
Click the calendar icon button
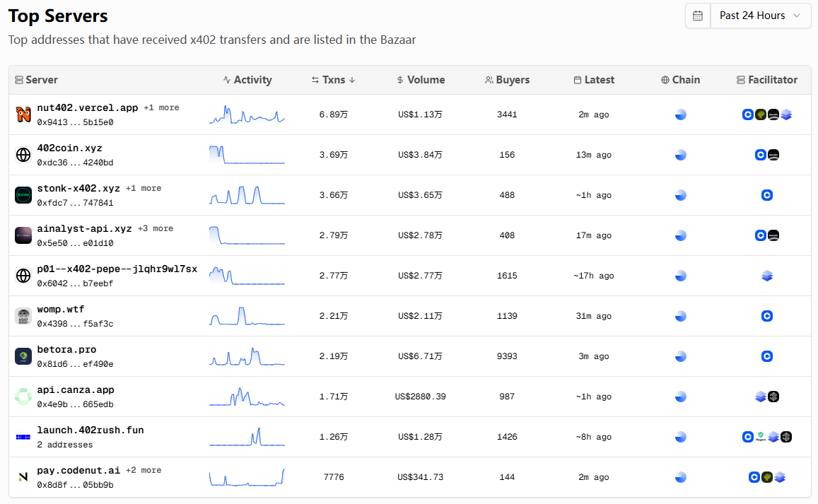click(698, 16)
